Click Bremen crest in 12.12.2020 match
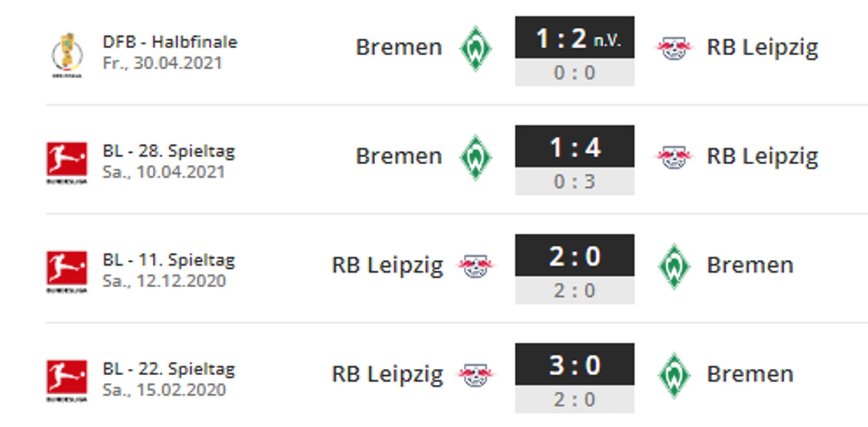This screenshot has height=427, width=868. click(x=674, y=266)
